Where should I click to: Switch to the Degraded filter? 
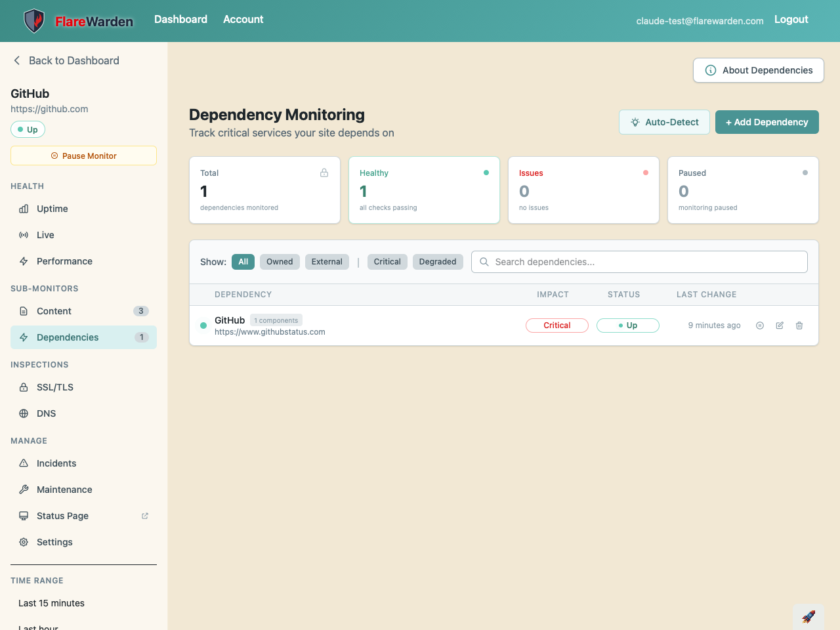[x=438, y=261]
